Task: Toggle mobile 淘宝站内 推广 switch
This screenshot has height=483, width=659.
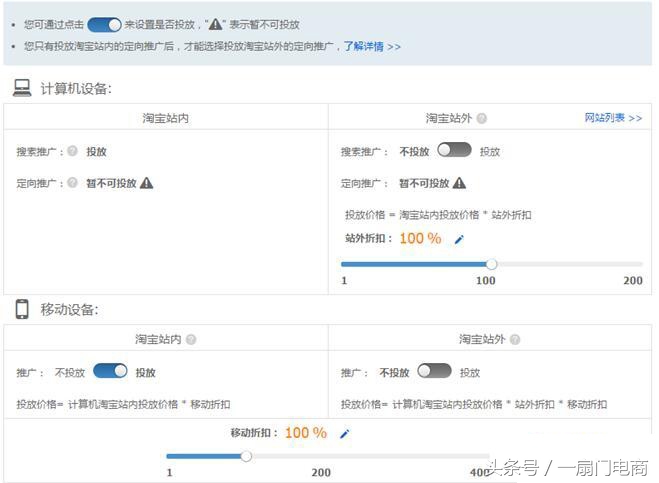Action: click(x=110, y=371)
